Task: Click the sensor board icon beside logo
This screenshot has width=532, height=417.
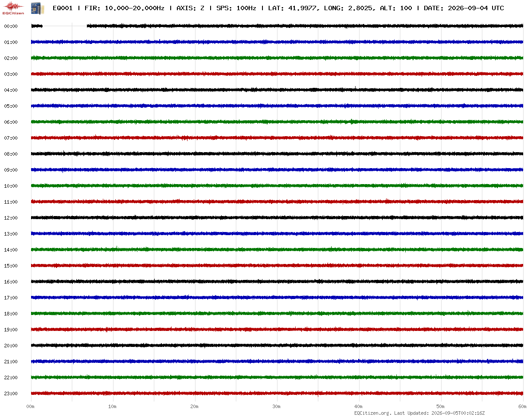Action: pyautogui.click(x=34, y=8)
